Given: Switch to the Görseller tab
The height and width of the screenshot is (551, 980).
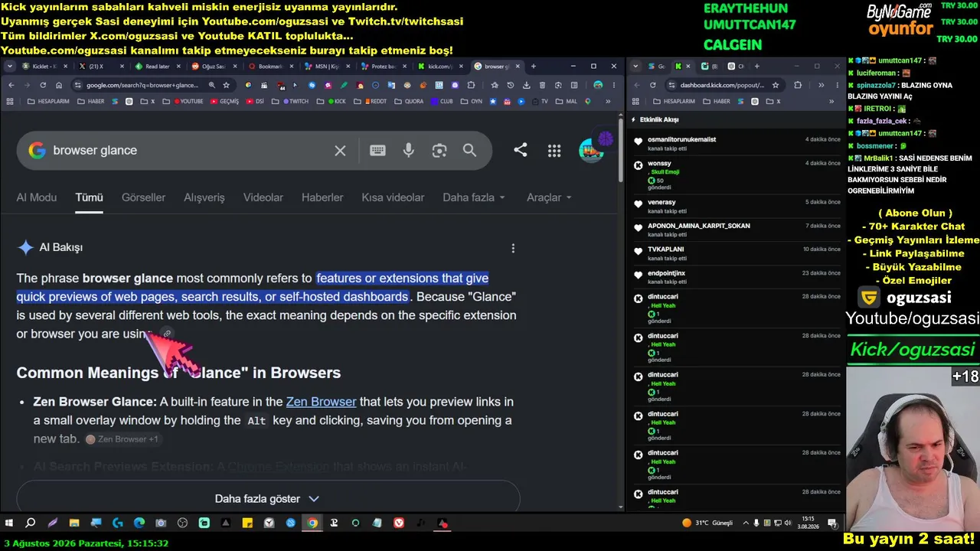Looking at the screenshot, I should point(143,197).
